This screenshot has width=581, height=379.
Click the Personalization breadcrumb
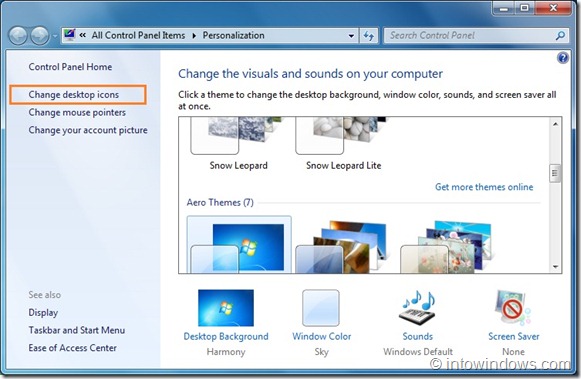233,36
